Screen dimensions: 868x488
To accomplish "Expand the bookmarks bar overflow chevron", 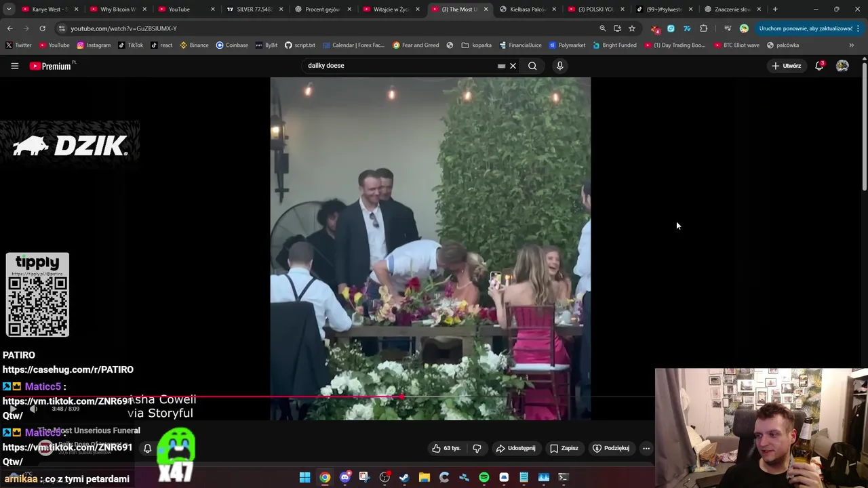I will 851,45.
